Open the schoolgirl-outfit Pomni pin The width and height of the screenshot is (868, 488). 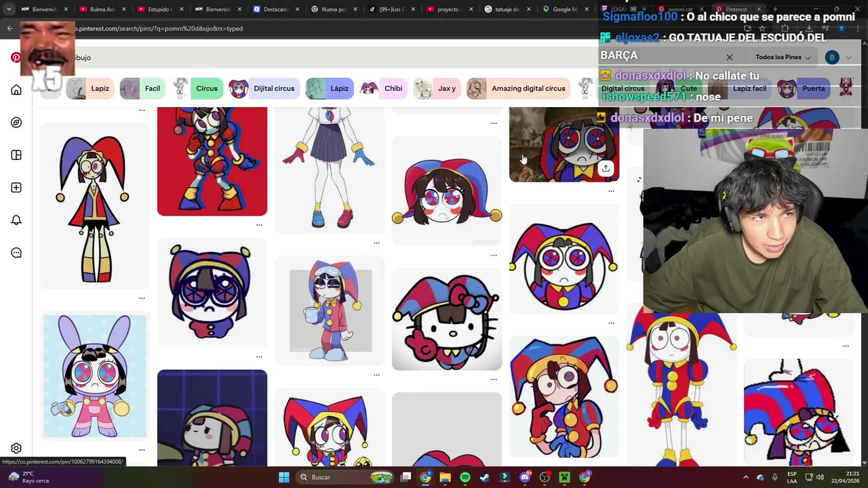(330, 169)
